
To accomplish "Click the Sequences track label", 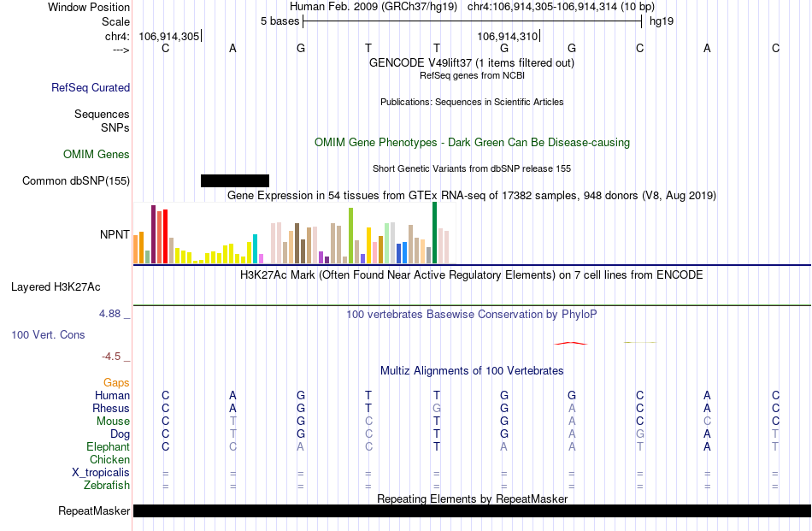I will [x=102, y=114].
